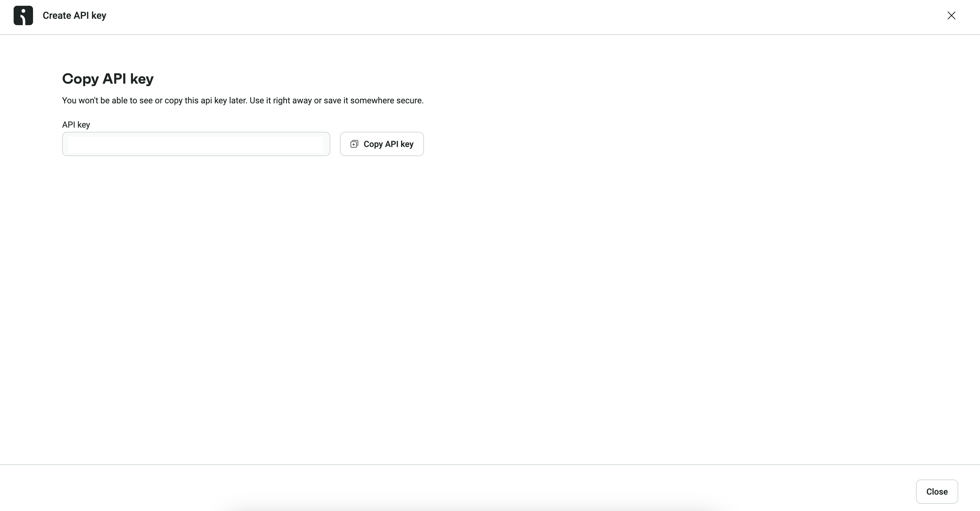Click the dark square logo next to the title
This screenshot has width=980, height=511.
point(23,15)
